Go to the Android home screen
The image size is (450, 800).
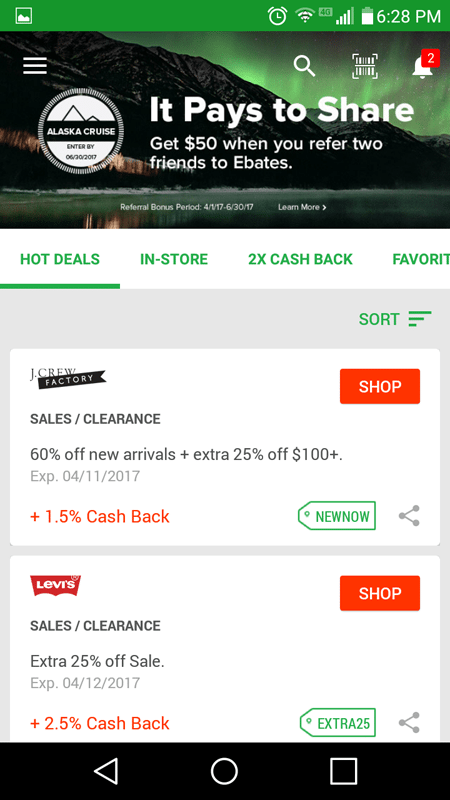coord(224,770)
